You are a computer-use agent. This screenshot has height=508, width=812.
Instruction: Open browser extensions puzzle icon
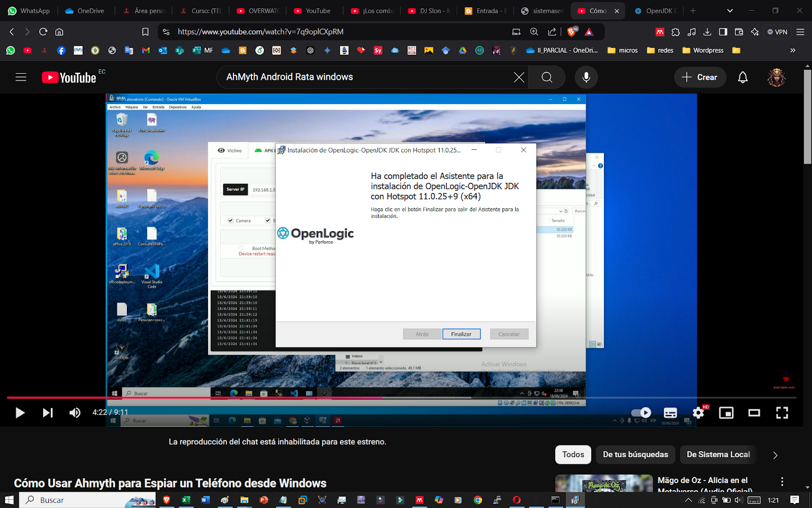[675, 31]
